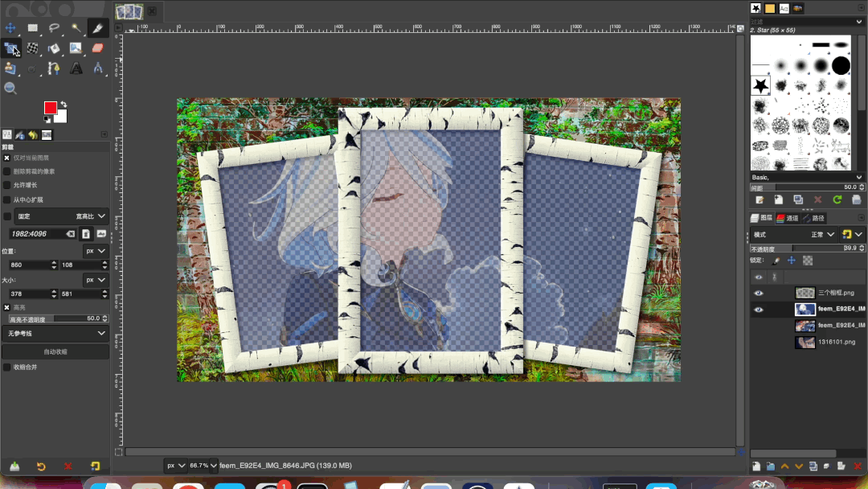Click the white background color swatch
Screen dimensions: 868x489
click(61, 117)
